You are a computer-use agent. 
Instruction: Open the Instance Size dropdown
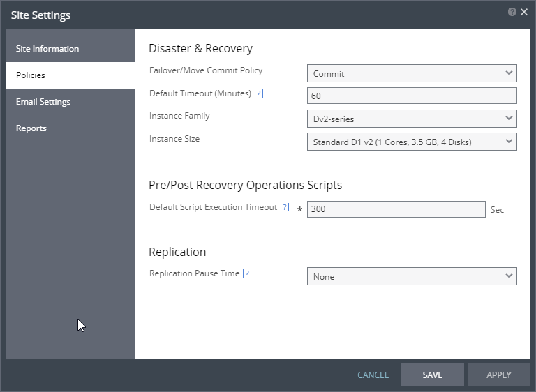(x=412, y=142)
